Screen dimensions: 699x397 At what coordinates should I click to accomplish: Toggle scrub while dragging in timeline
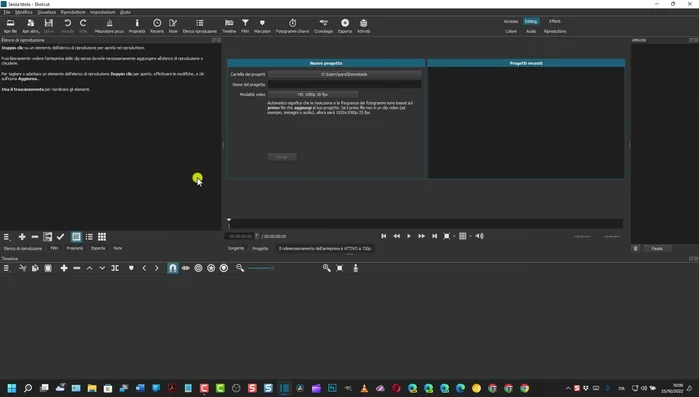point(185,268)
